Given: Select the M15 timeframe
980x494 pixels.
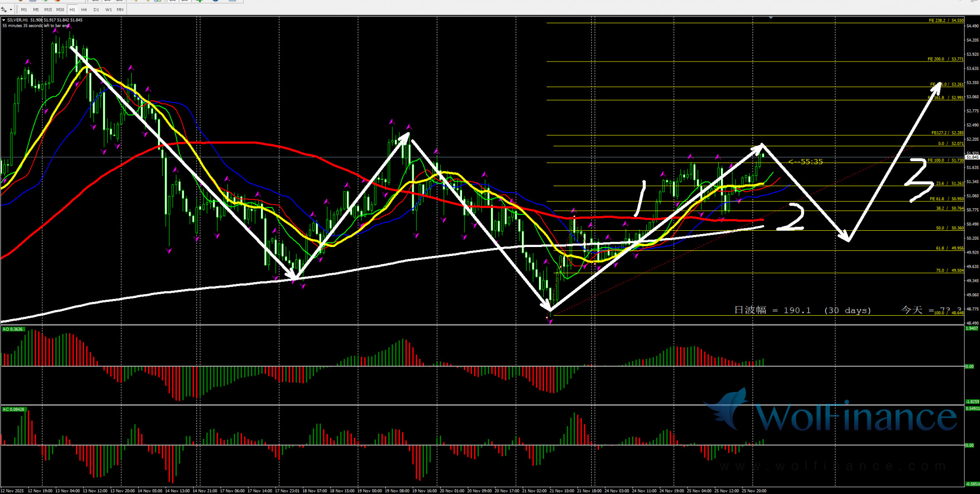Looking at the screenshot, I should (48, 10).
